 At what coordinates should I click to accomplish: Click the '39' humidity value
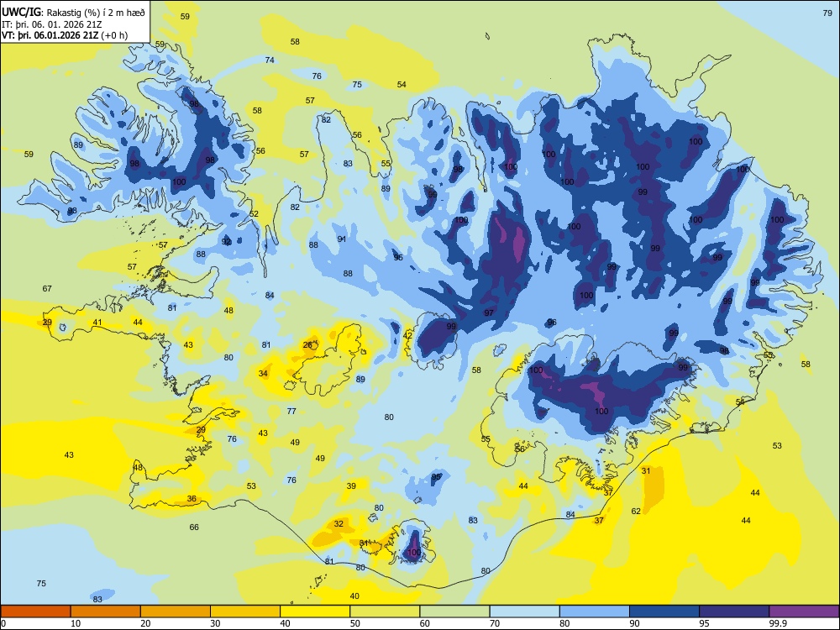point(351,486)
